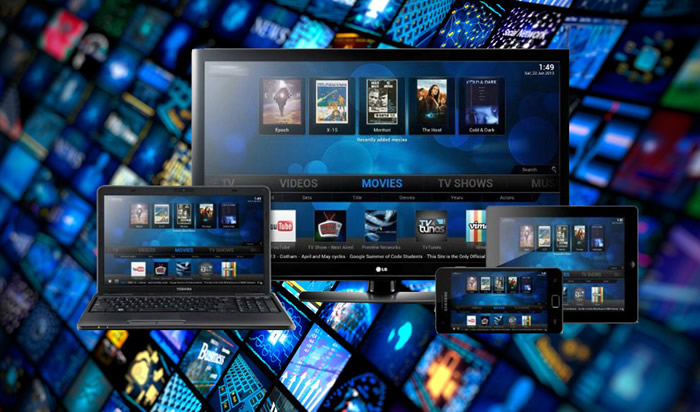Open the Sets submenu on the TV
Viewport: 700px width, 412px height.
307,197
